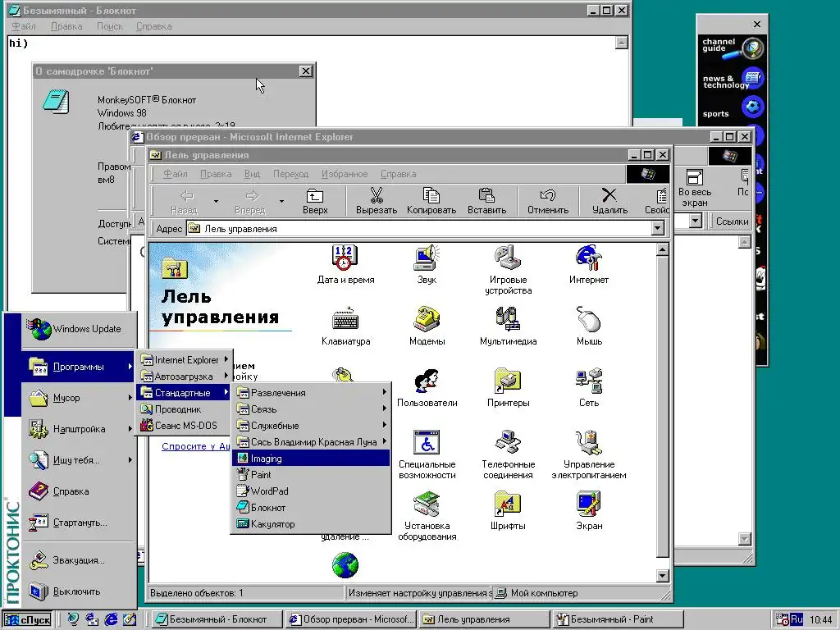Launch WordPad from the menu
Screen dimensions: 840x630
tap(311, 491)
